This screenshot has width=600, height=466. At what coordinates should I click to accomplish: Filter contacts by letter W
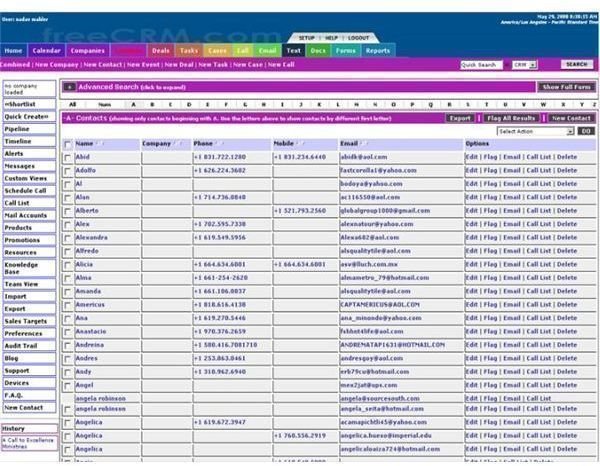click(x=543, y=104)
